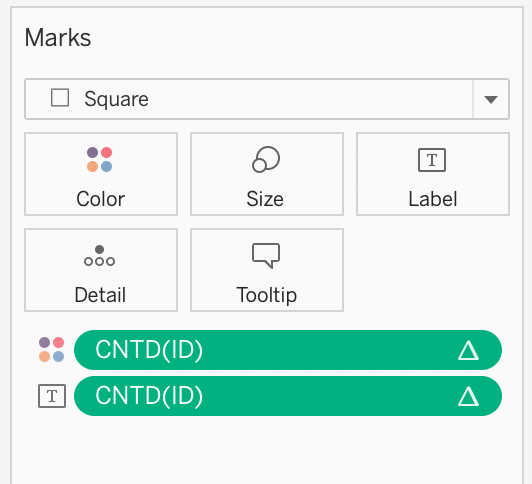Select the second CNTD(ID) pill on Label
The image size is (532, 484).
pos(288,396)
